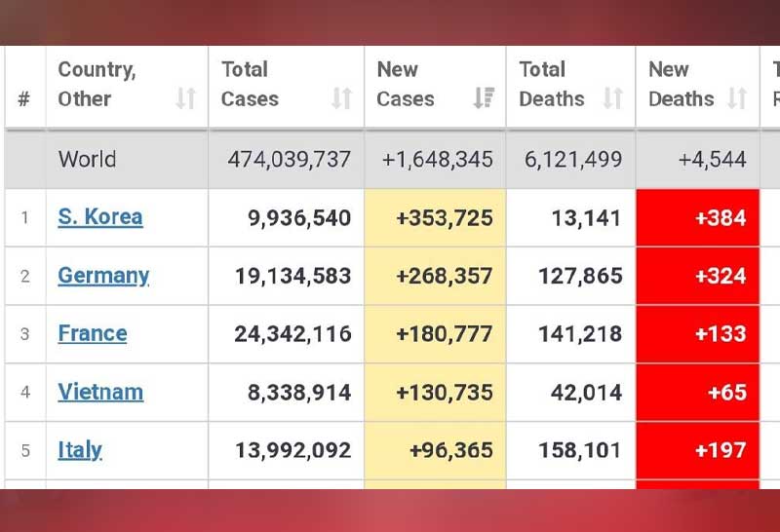
Task: Select the # rank column header
Action: (x=24, y=98)
